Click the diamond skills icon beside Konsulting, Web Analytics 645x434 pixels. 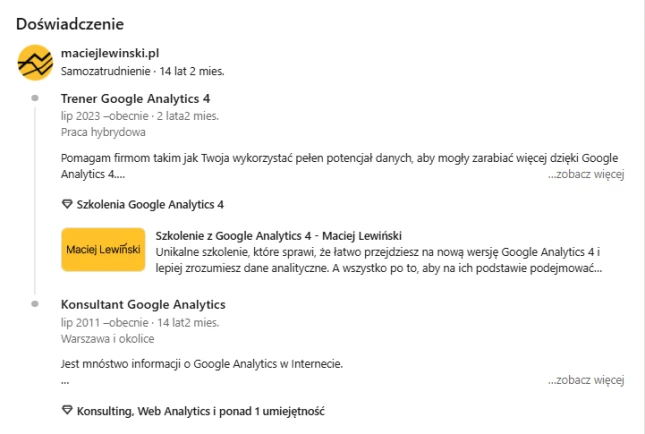click(67, 410)
